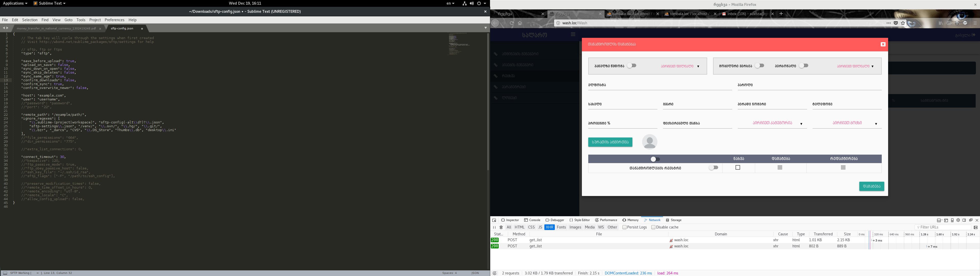
Task: Open Firefox hamburger menu
Action: (x=975, y=23)
